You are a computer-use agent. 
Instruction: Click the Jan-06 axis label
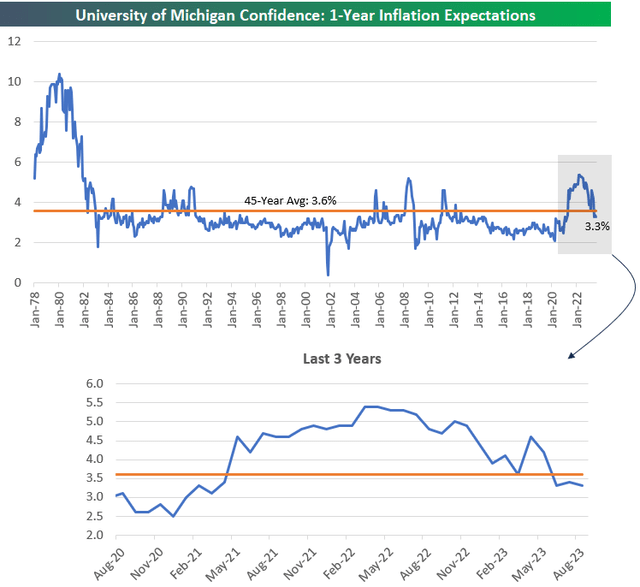380,309
